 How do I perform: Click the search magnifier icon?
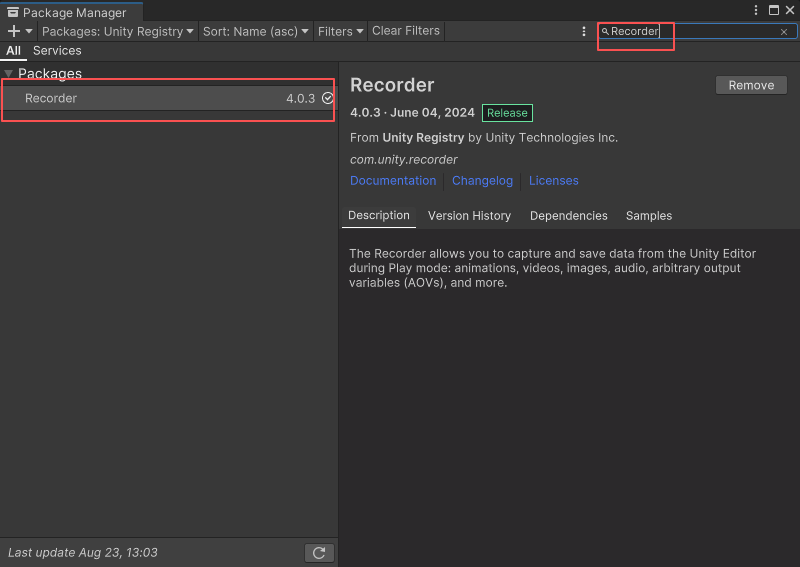pyautogui.click(x=605, y=31)
